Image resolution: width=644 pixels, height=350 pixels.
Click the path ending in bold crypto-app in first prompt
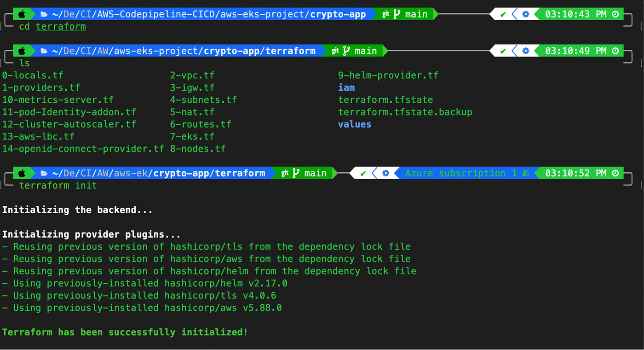coord(209,14)
